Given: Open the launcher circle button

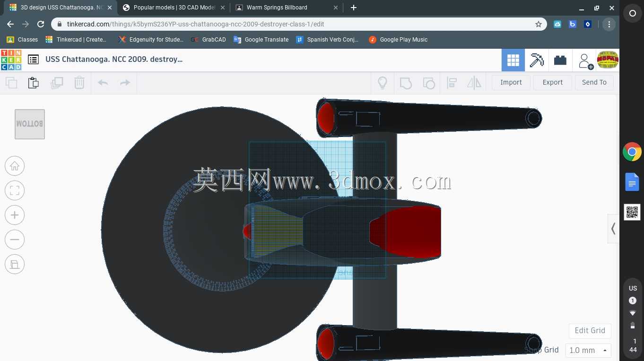Looking at the screenshot, I should click(x=632, y=14).
